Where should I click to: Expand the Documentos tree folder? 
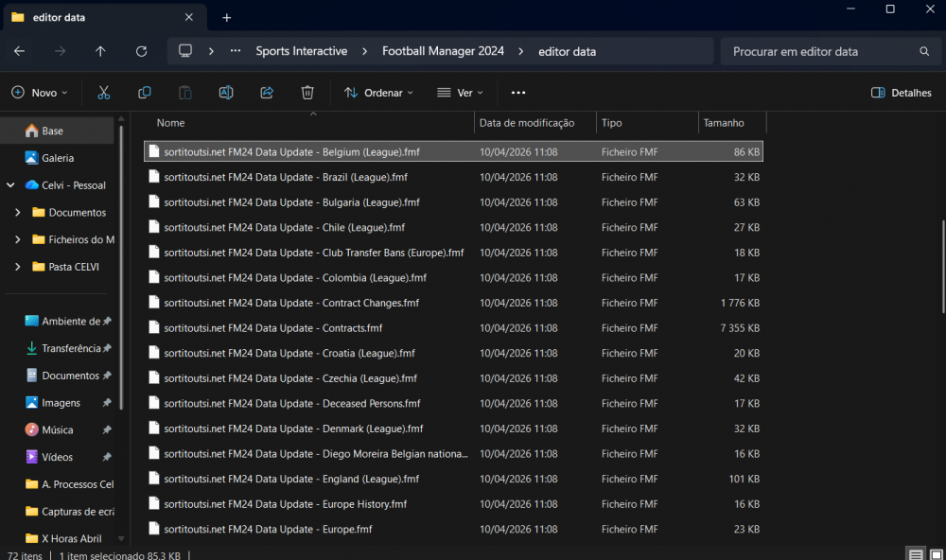tap(17, 213)
